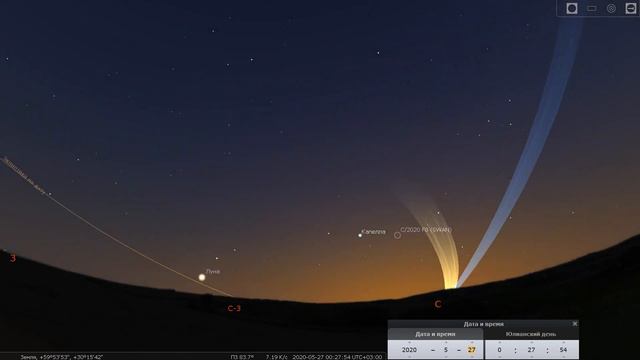Viewport: 640px width, 360px height.
Task: Click the north cardinal point 'С'
Action: click(x=438, y=304)
